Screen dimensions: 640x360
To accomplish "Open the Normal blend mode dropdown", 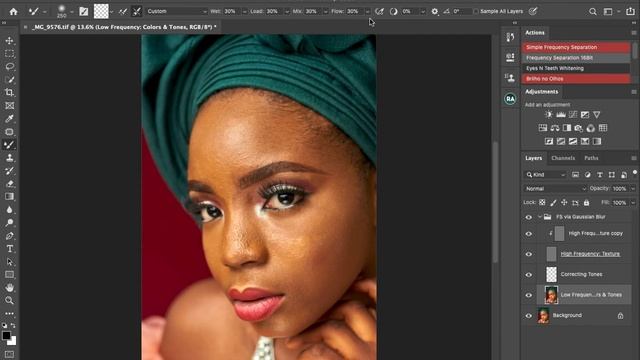I will coord(555,189).
